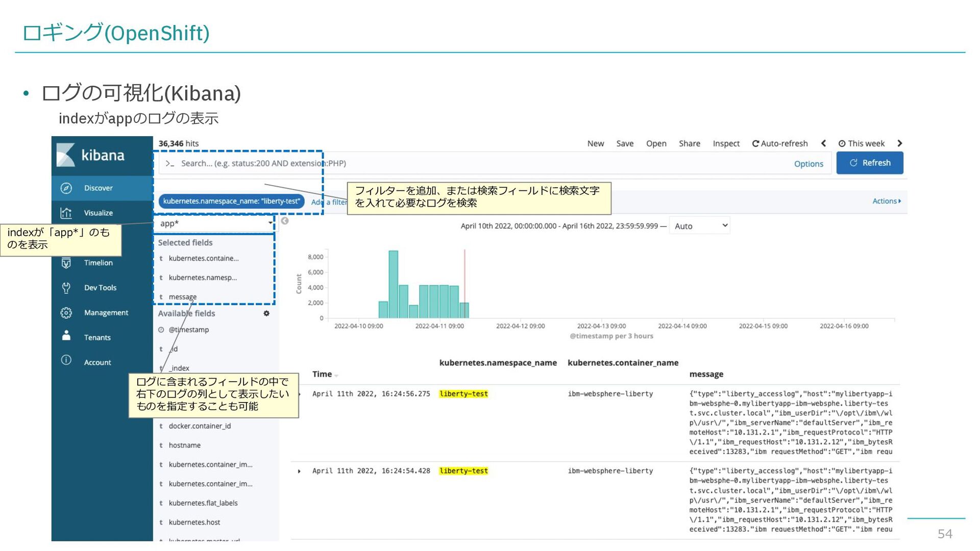Click available field docker.container_id

(200, 426)
